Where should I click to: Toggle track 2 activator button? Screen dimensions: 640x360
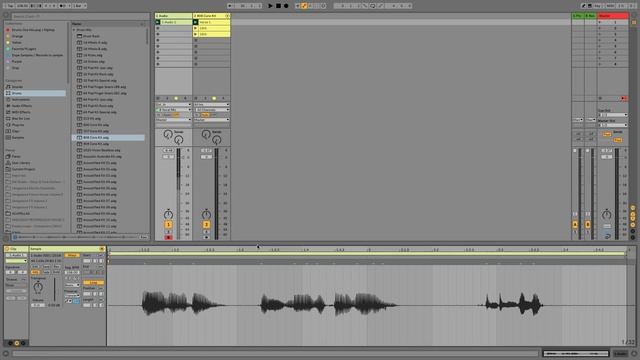[206, 224]
